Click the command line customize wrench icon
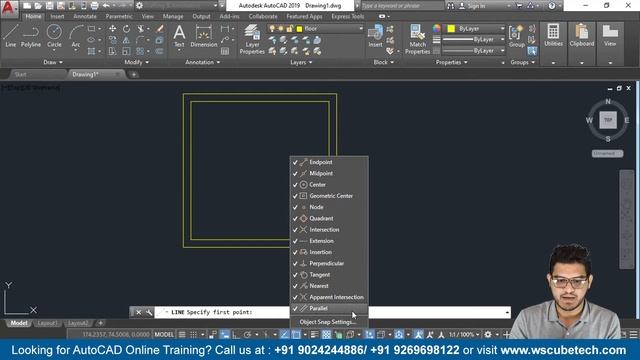640x360 pixels. (x=149, y=312)
